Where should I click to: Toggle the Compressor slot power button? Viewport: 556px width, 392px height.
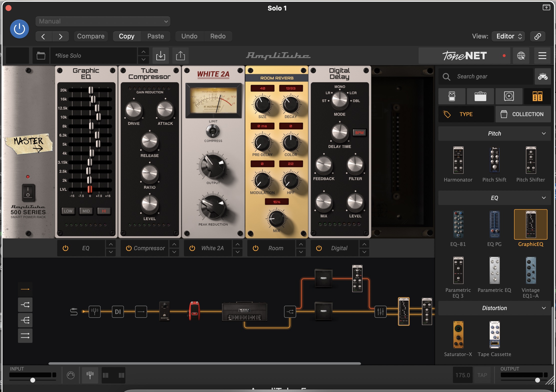129,248
